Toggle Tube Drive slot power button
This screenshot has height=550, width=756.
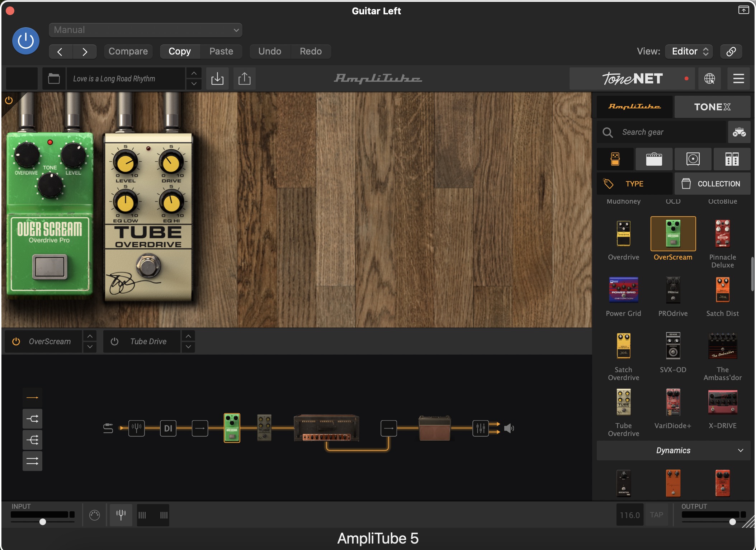(114, 341)
